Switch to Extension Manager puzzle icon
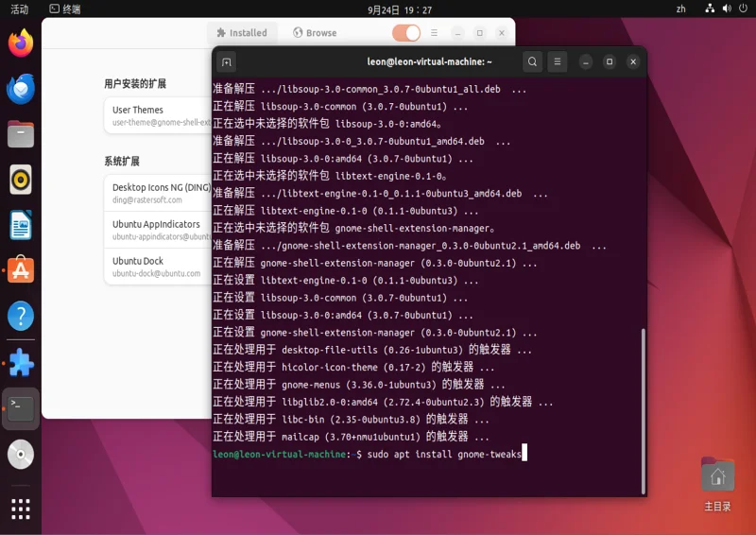Viewport: 756px width, 535px height. point(21,363)
